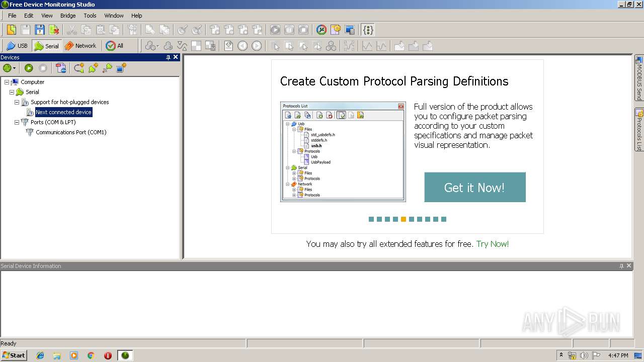644x362 pixels.
Task: Click the Protocols List preview thumbnail
Action: (343, 152)
